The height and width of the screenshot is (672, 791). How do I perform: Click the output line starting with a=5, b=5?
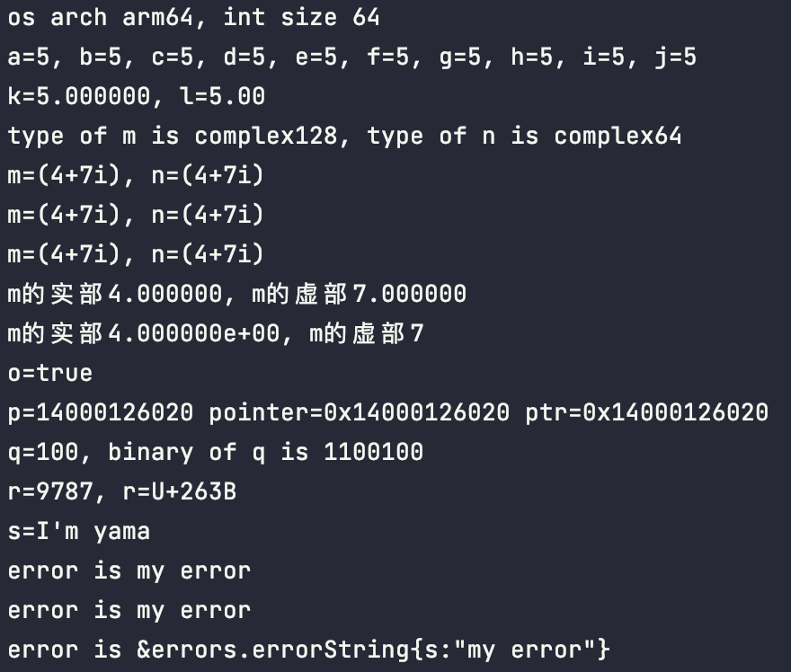(352, 57)
